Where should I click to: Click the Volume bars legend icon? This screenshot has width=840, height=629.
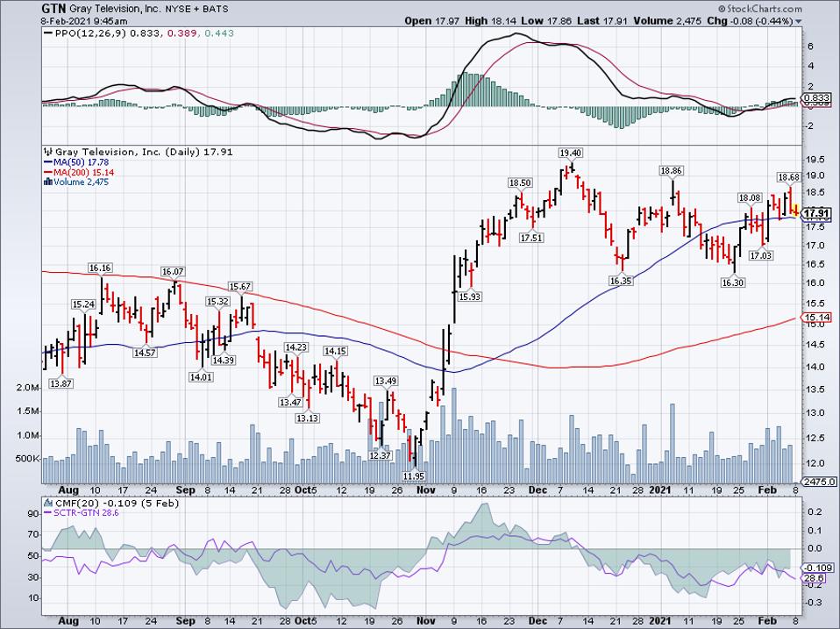[x=47, y=182]
